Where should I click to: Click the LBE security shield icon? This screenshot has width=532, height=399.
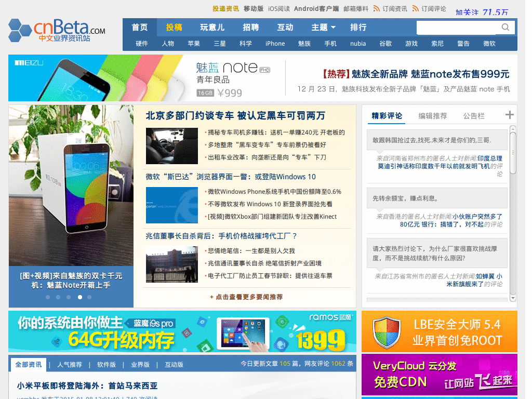(386, 332)
